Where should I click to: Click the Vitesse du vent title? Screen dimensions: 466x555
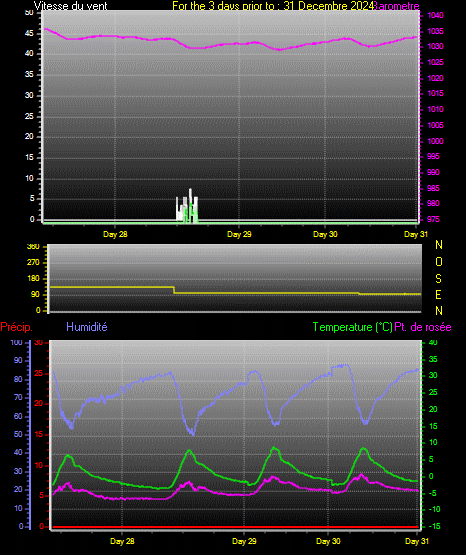coord(70,6)
